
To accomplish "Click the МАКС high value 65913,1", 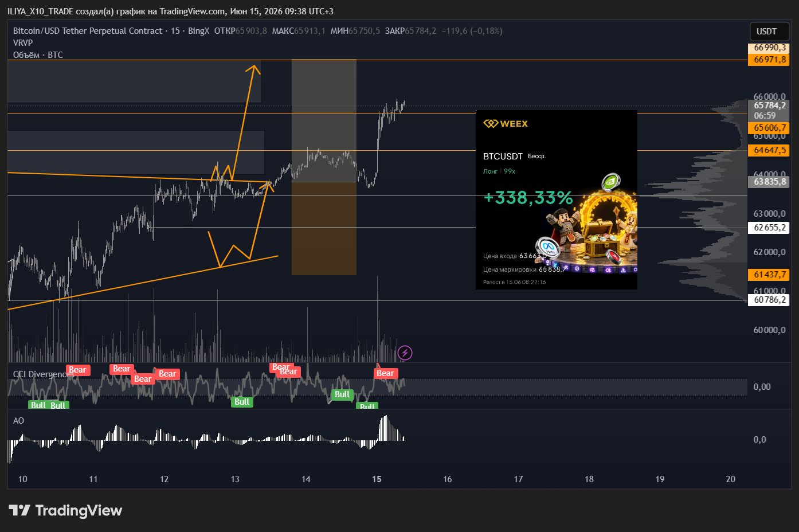I will (x=310, y=31).
